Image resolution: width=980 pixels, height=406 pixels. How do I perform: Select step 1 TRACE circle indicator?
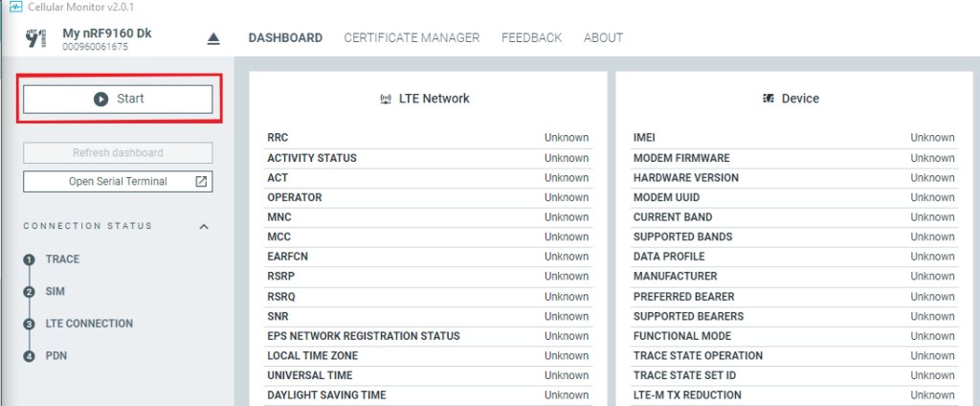pos(29,260)
